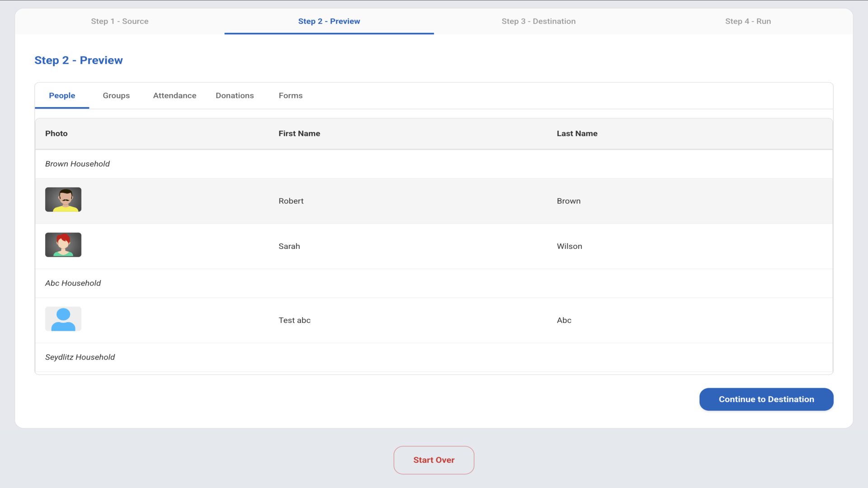
Task: Open the Attendance tab
Action: (175, 95)
